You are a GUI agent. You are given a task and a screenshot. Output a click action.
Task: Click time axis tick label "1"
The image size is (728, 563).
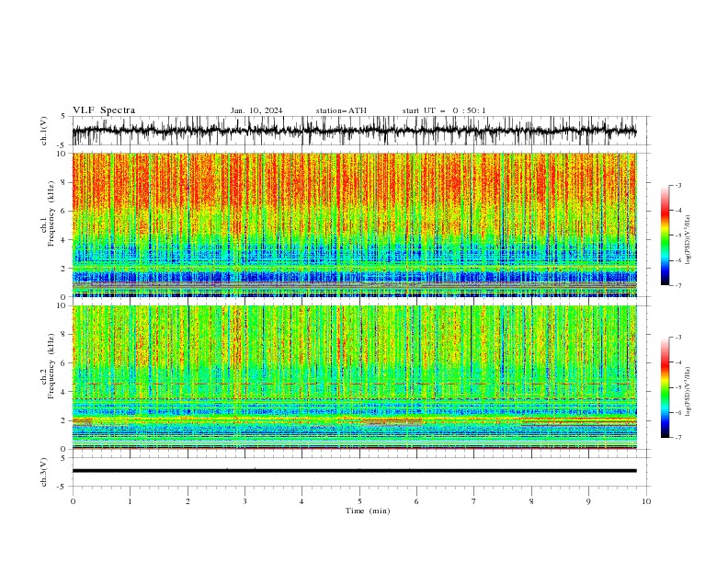(130, 501)
